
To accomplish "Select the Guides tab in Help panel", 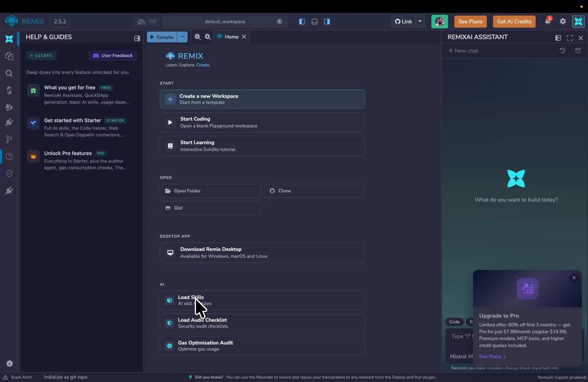I will [42, 55].
